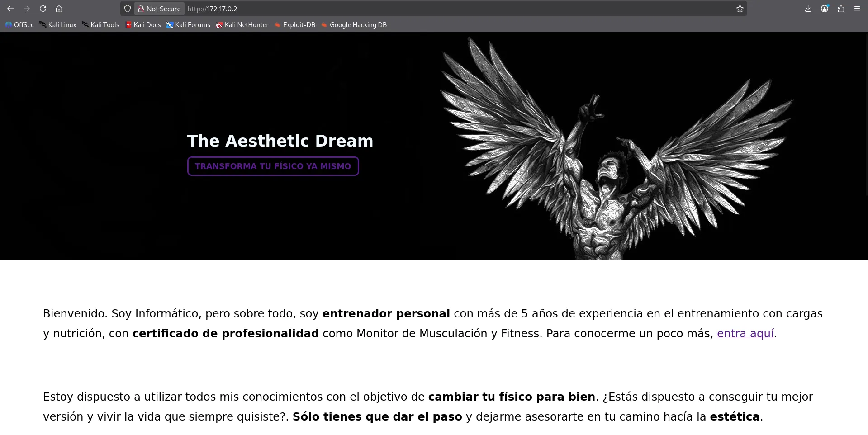Image resolution: width=868 pixels, height=435 pixels.
Task: Open the Kali Tools bookmark
Action: [100, 25]
